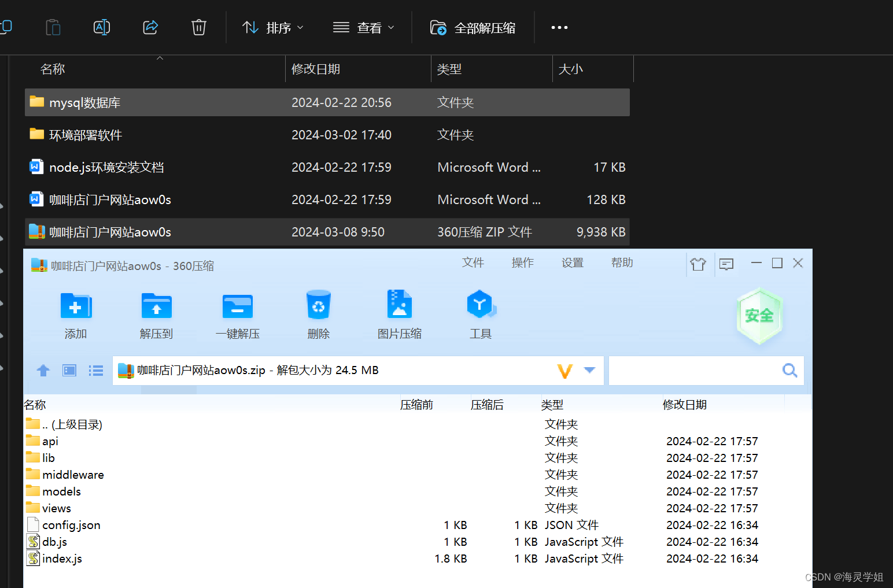Image resolution: width=893 pixels, height=588 pixels.
Task: Click inside the 360压缩 search field
Action: (694, 370)
